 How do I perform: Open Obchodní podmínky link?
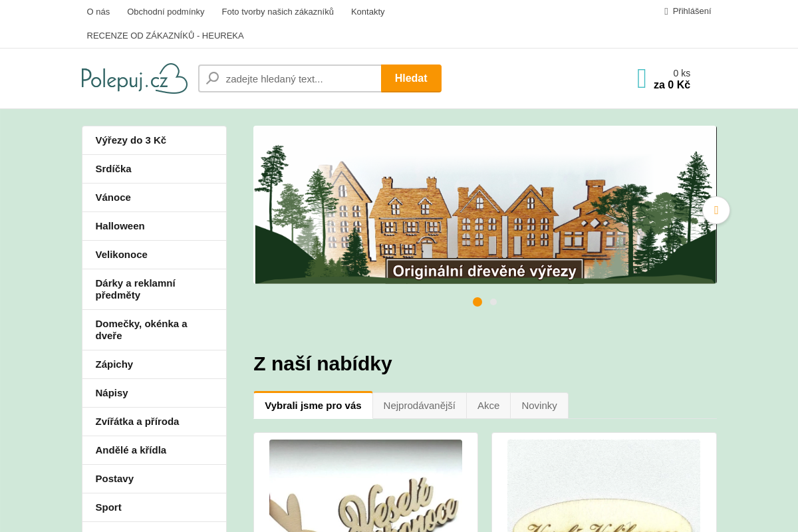pos(166,11)
